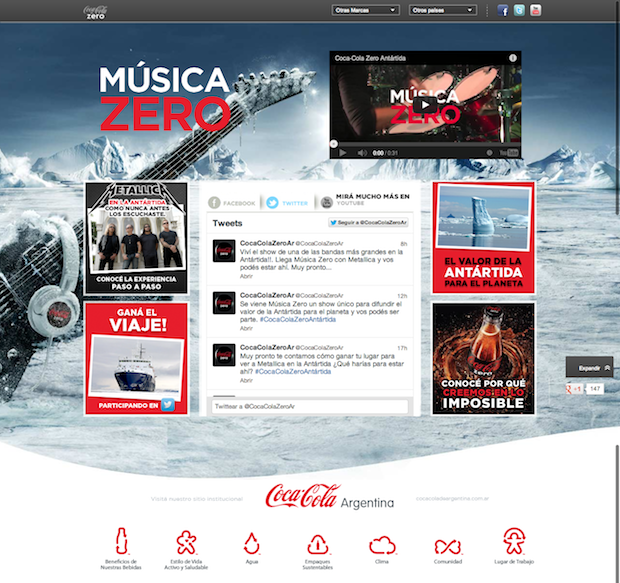
Task: Open cocacoladeargentina.com.ar link
Action: 452,499
